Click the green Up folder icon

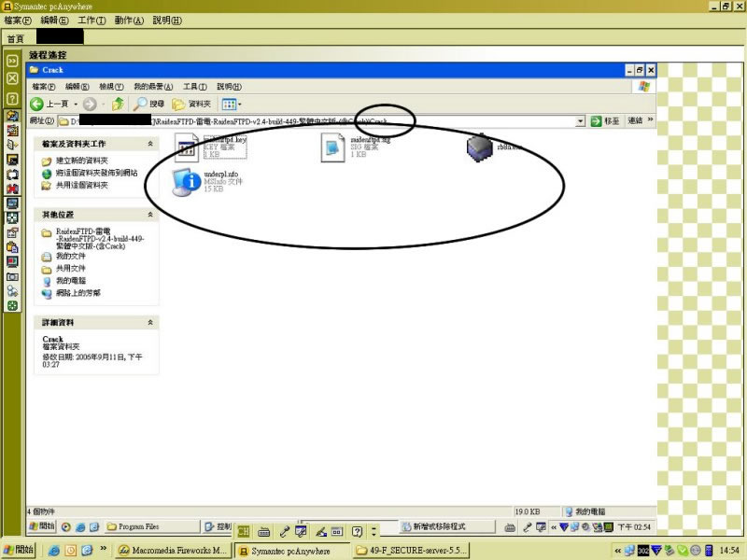tap(118, 104)
